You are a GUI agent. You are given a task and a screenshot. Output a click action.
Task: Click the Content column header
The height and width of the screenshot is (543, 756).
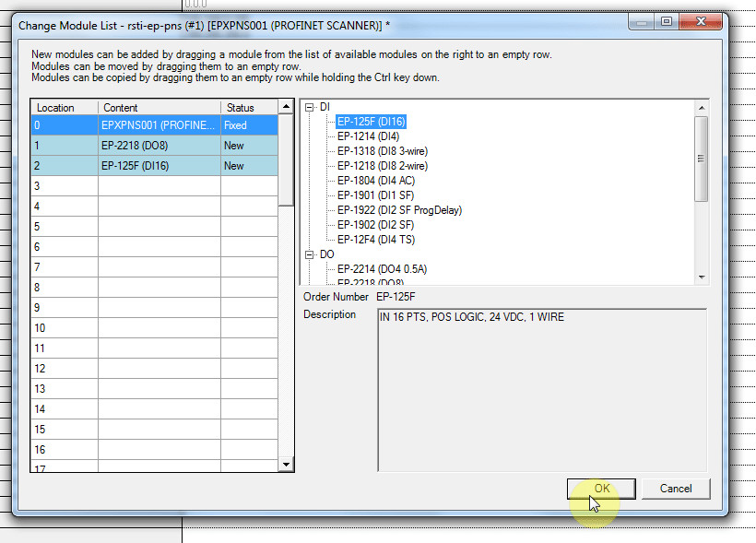pos(159,108)
